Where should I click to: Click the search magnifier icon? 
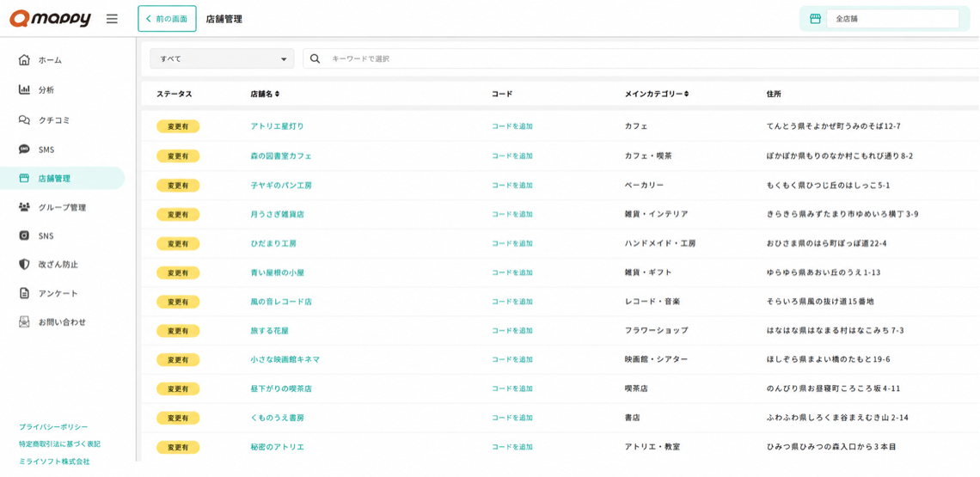click(x=315, y=58)
